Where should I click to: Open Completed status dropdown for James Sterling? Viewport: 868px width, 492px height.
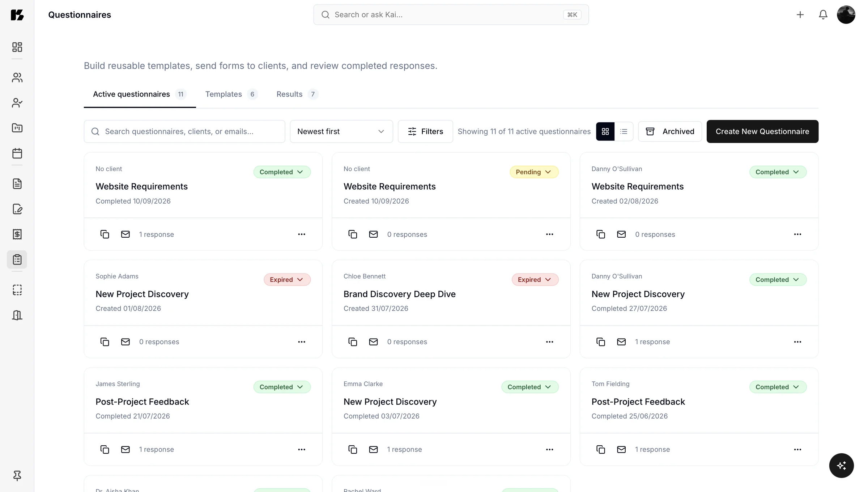coord(282,387)
